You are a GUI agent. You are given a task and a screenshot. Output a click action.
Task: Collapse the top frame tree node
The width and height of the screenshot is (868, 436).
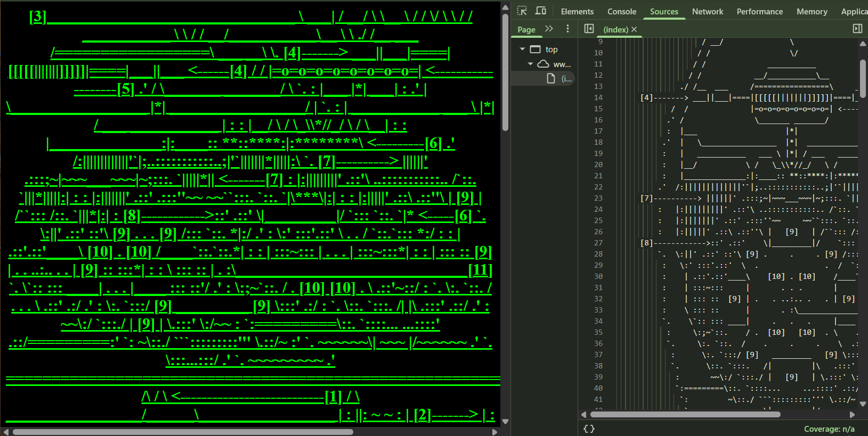pos(522,49)
